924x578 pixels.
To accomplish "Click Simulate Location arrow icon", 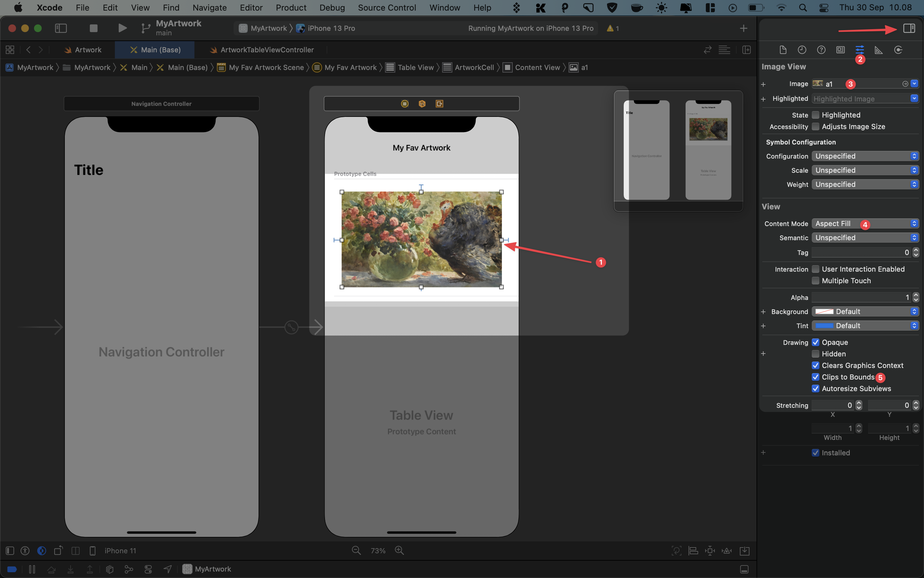I will [x=167, y=569].
